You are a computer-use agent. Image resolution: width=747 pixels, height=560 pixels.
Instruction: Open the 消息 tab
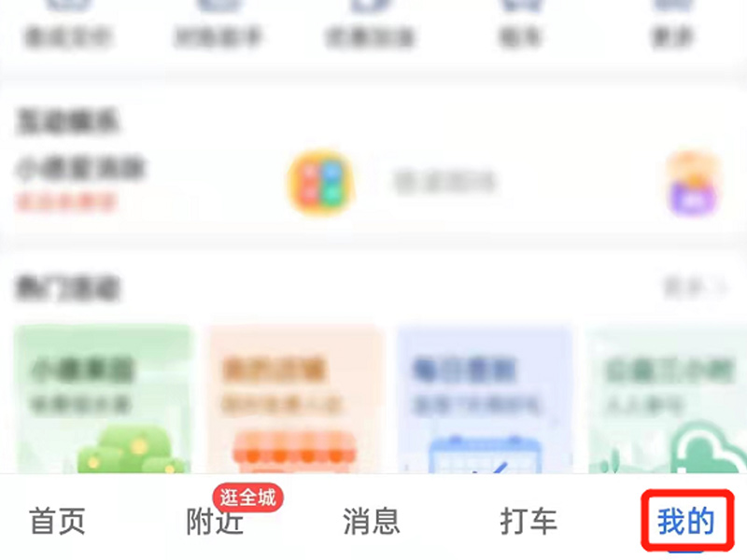point(372,522)
